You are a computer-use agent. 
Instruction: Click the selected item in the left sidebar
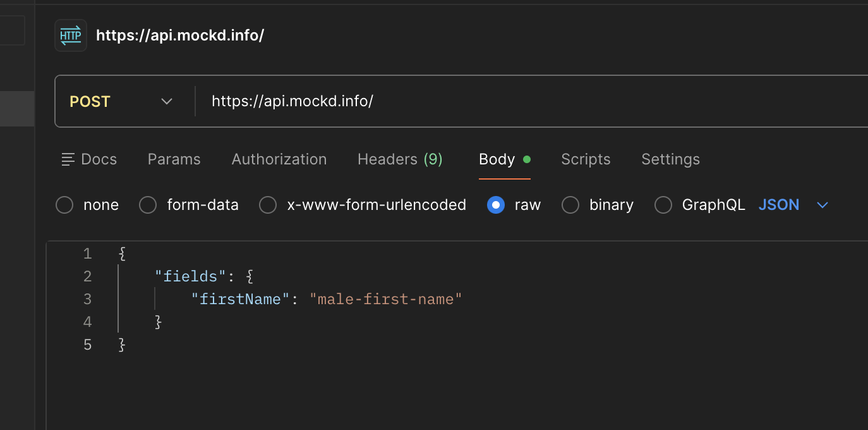point(17,108)
